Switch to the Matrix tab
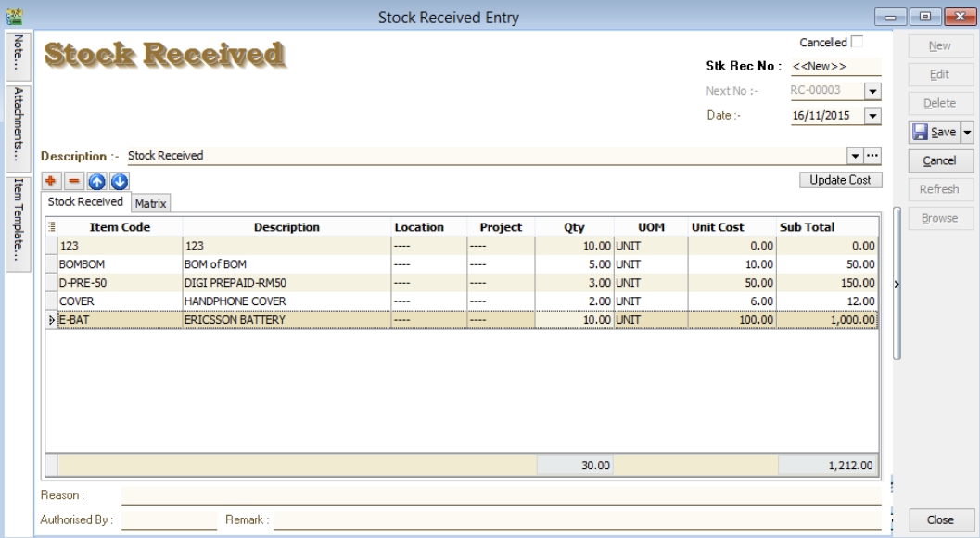Image resolution: width=980 pixels, height=538 pixels. pyautogui.click(x=149, y=202)
